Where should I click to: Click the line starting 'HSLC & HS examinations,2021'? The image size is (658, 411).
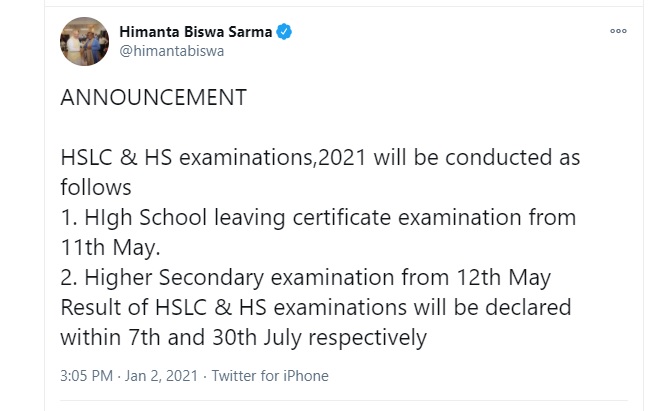pos(320,158)
